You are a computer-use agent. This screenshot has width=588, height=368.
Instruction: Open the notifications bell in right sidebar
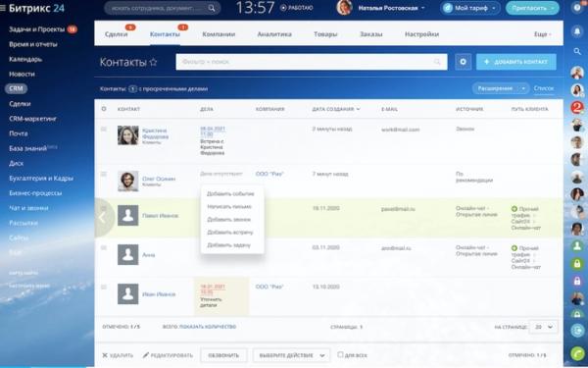[x=577, y=32]
